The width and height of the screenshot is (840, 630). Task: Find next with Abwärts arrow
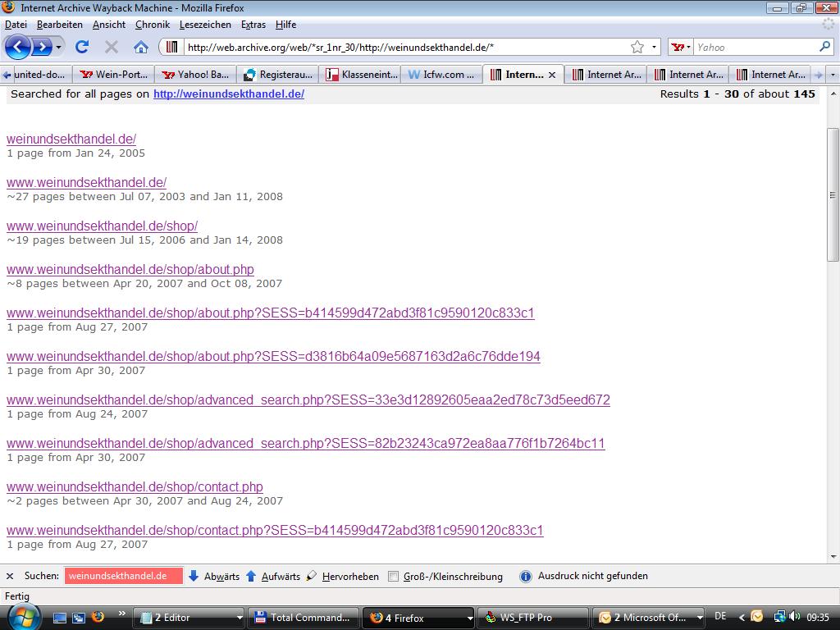[214, 576]
